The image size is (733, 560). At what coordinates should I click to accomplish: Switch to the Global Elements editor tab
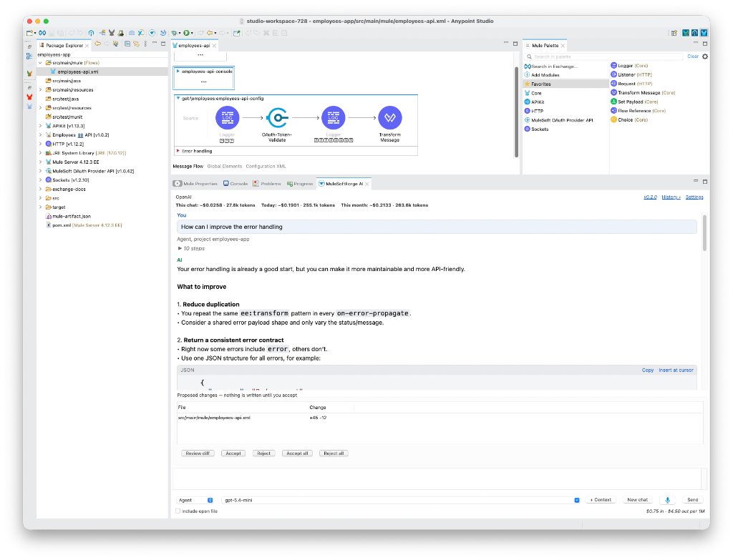[x=224, y=166]
